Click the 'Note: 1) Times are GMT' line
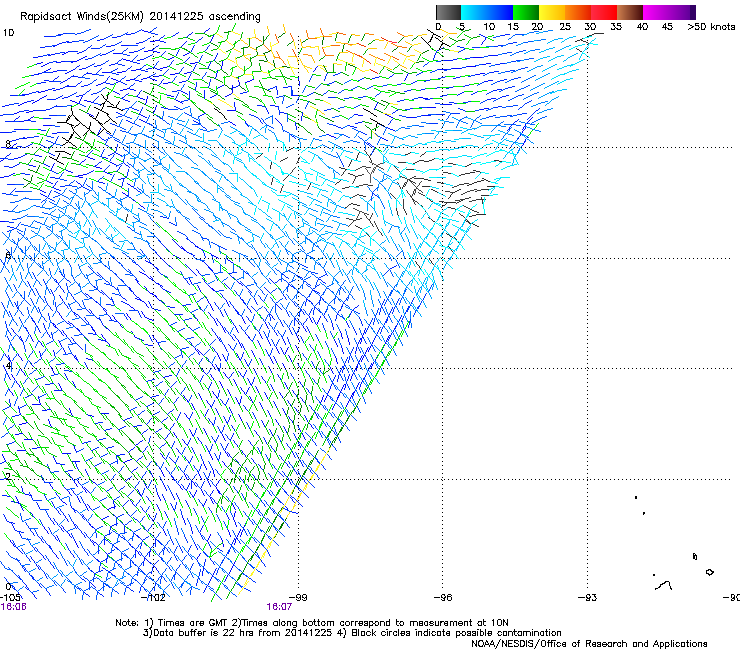This screenshot has height=650, width=740. 312,623
